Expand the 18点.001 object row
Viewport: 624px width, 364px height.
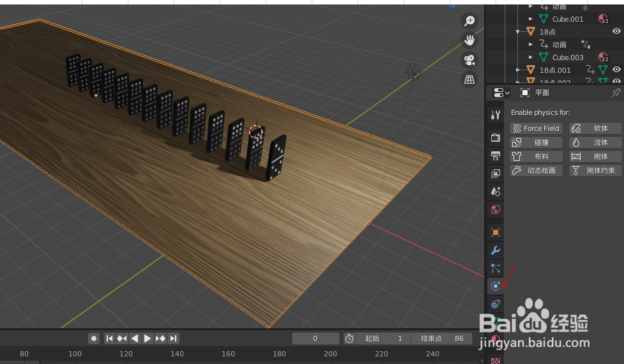(518, 70)
